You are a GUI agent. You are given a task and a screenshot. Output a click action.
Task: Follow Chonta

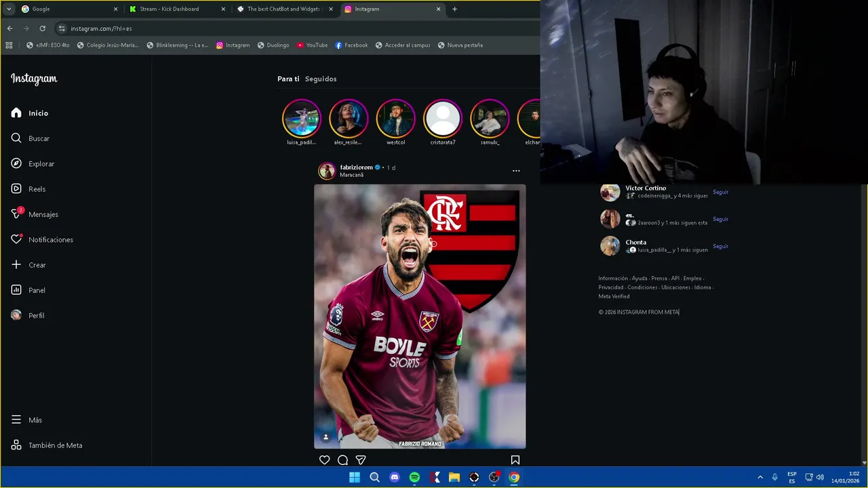pyautogui.click(x=720, y=246)
